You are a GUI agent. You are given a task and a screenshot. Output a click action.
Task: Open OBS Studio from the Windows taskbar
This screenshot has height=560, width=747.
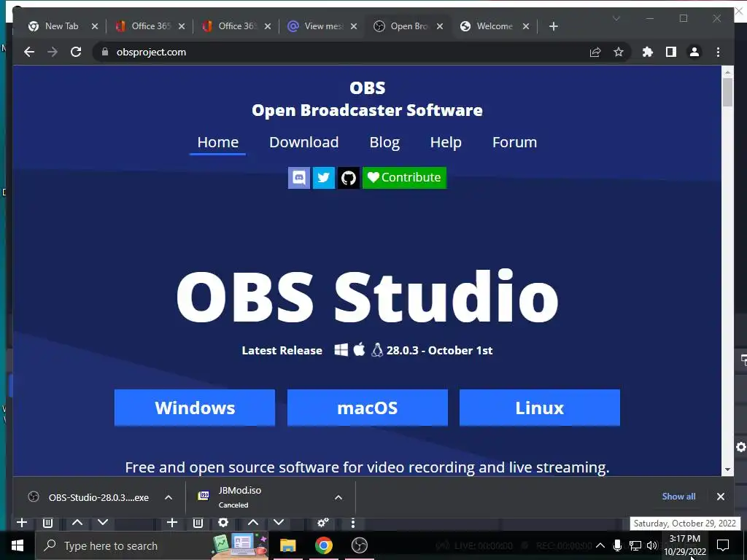click(x=359, y=545)
